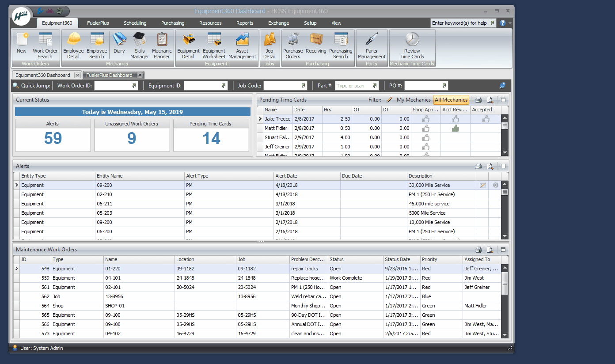Open the Mechanic Planner

coord(162,45)
